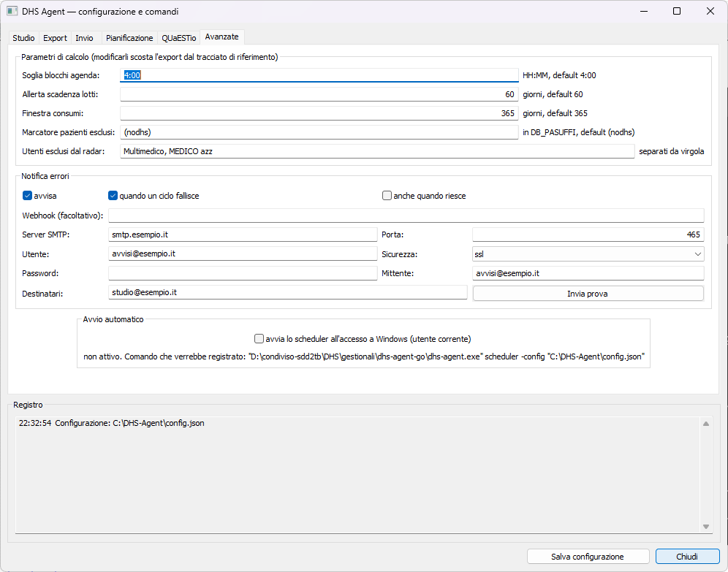Click the Porta field
This screenshot has width=728, height=572.
tap(588, 234)
